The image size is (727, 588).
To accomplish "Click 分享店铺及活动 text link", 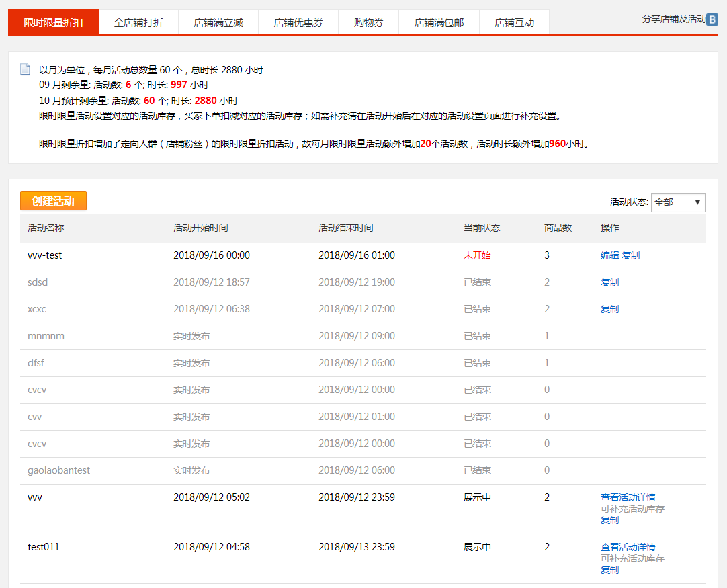I will (673, 19).
